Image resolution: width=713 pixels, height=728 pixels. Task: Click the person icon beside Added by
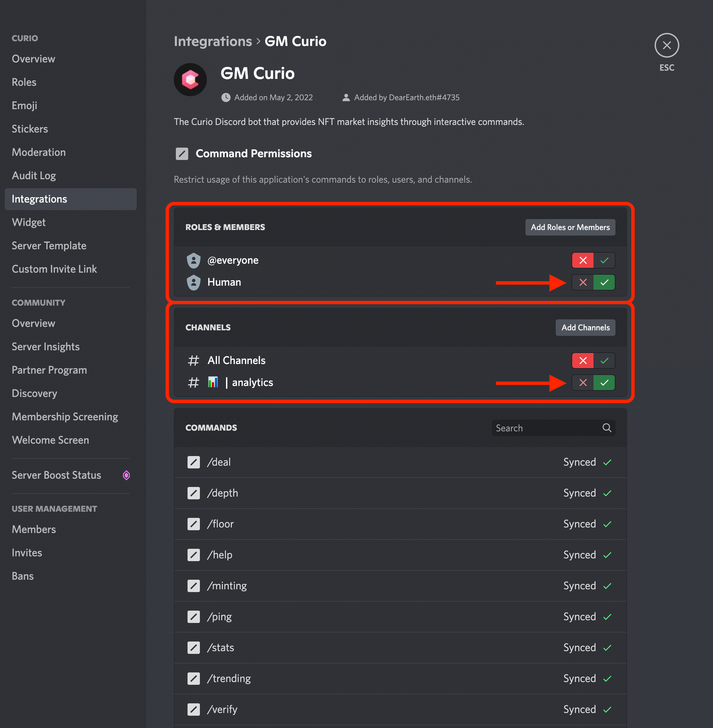pyautogui.click(x=346, y=97)
